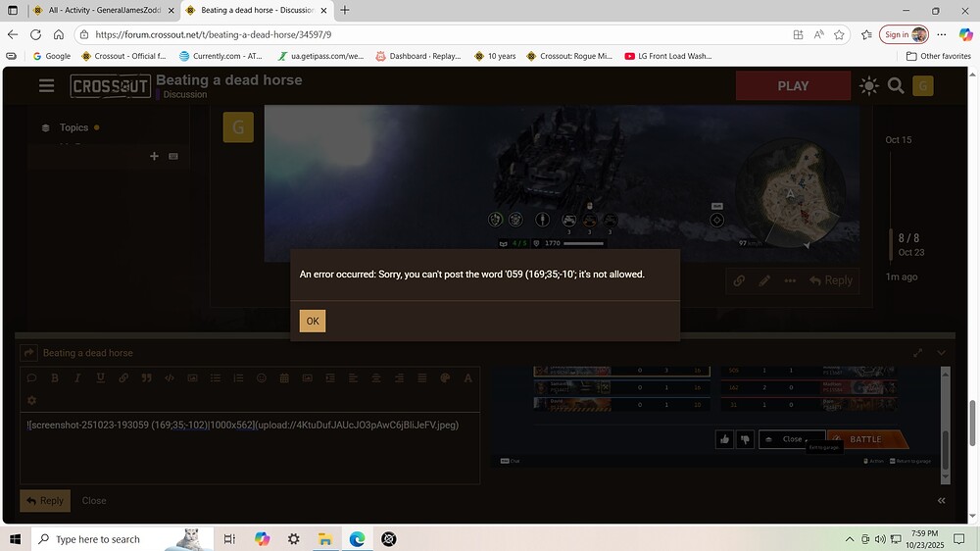Insert blockquote using quote icon

[x=146, y=378]
